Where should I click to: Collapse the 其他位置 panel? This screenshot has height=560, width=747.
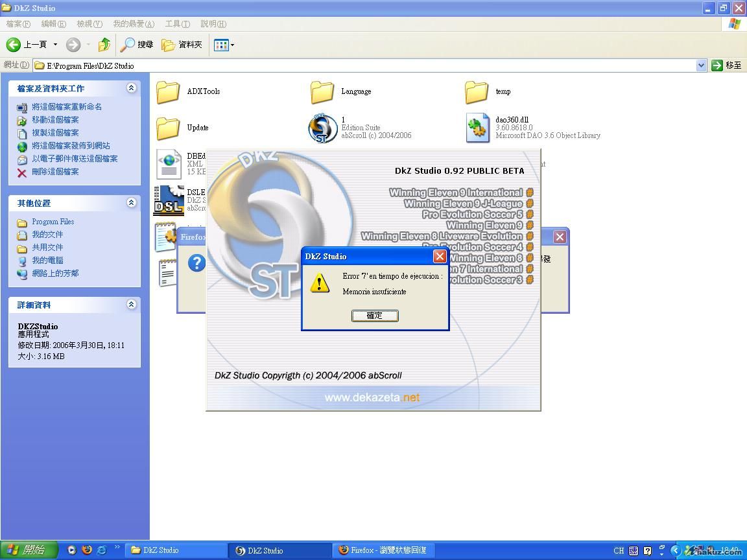[x=131, y=203]
